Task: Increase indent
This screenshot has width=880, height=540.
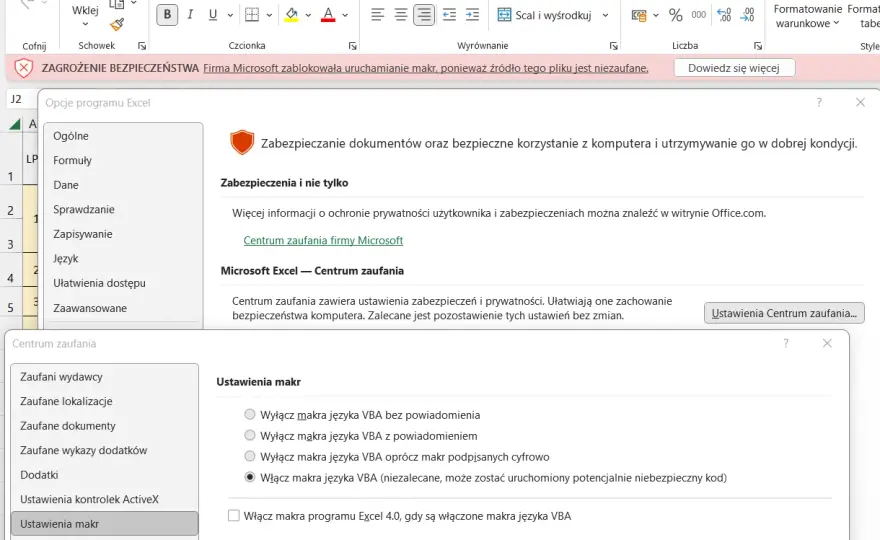Action: pos(473,15)
